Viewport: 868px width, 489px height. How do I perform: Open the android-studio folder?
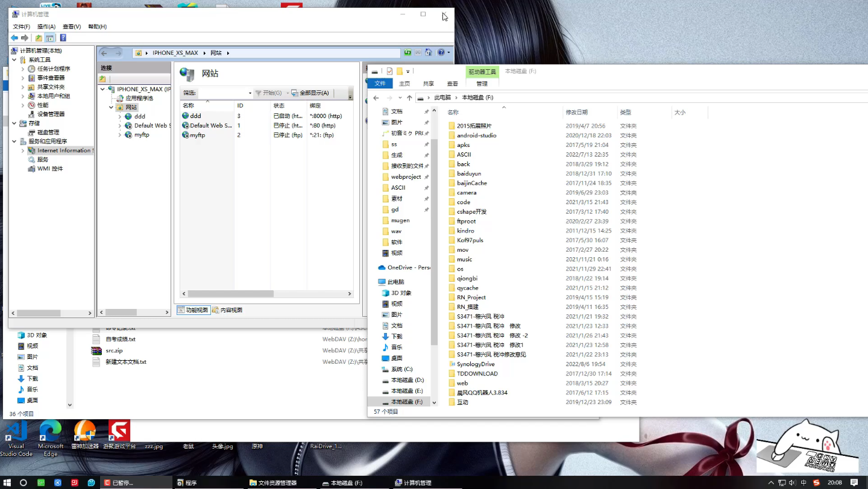(476, 135)
